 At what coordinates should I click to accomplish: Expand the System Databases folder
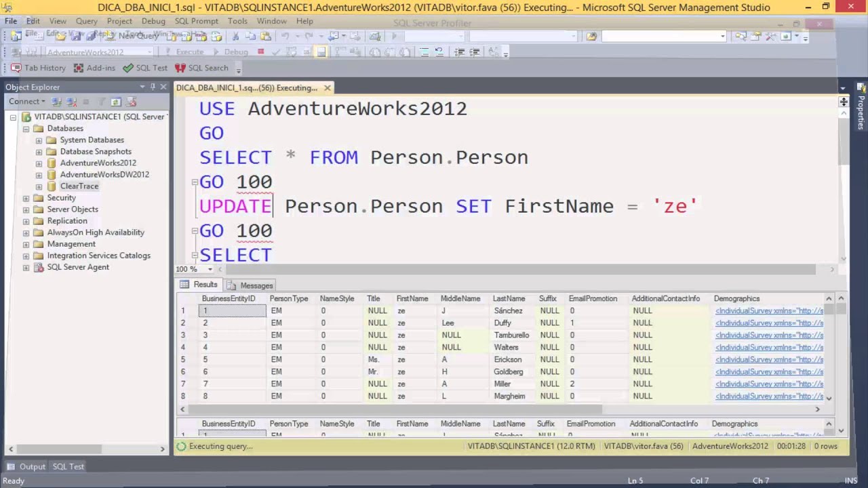tap(39, 140)
